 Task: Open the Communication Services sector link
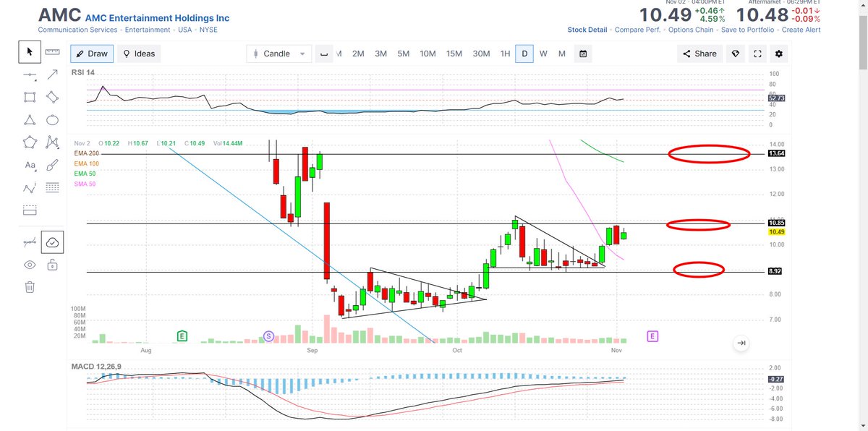(x=77, y=30)
